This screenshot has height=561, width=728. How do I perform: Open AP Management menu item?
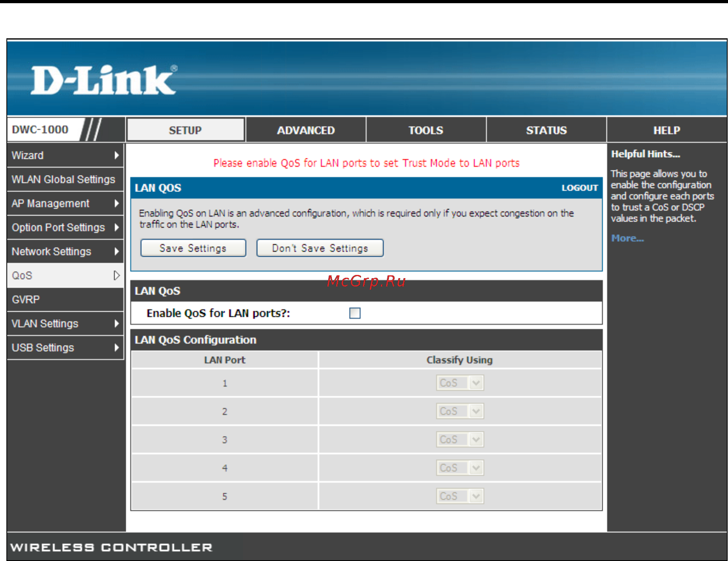click(65, 203)
